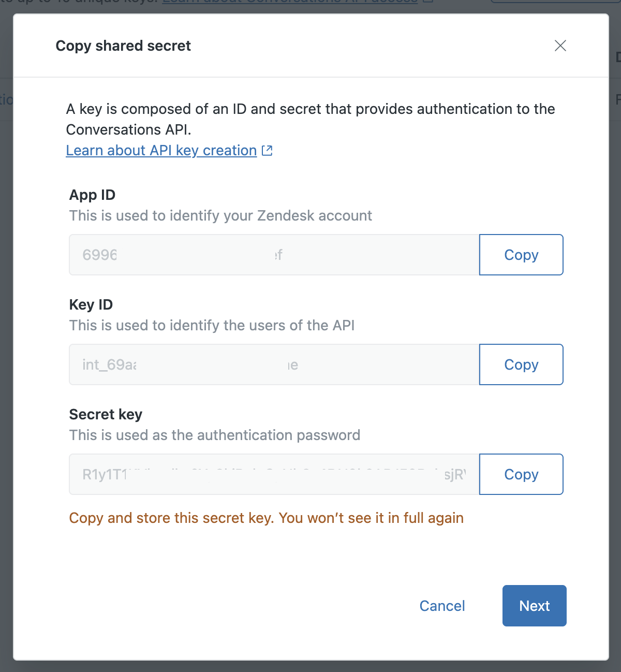Viewport: 621px width, 672px height.
Task: Click the Zendesk account identification description
Action: [x=220, y=215]
